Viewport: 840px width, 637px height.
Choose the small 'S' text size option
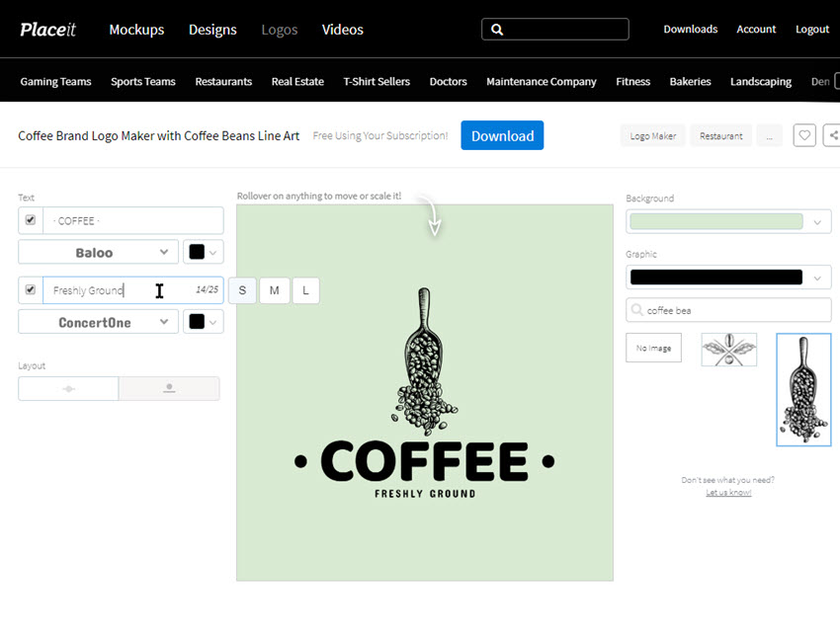coord(242,289)
